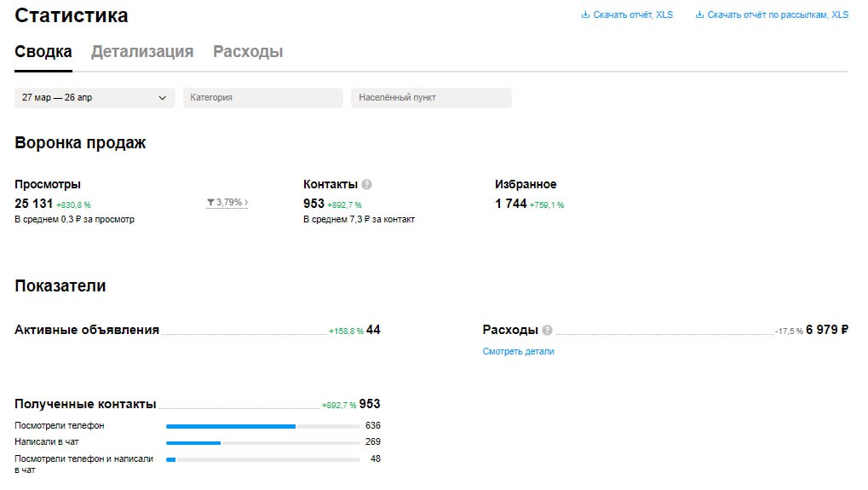
Task: Click the help icon next to Расходы
Action: pyautogui.click(x=547, y=331)
